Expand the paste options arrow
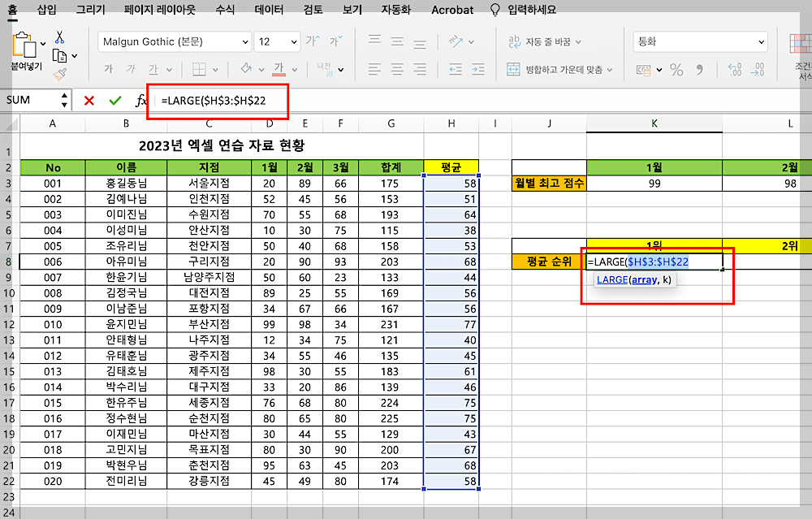The width and height of the screenshot is (812, 519). (43, 44)
